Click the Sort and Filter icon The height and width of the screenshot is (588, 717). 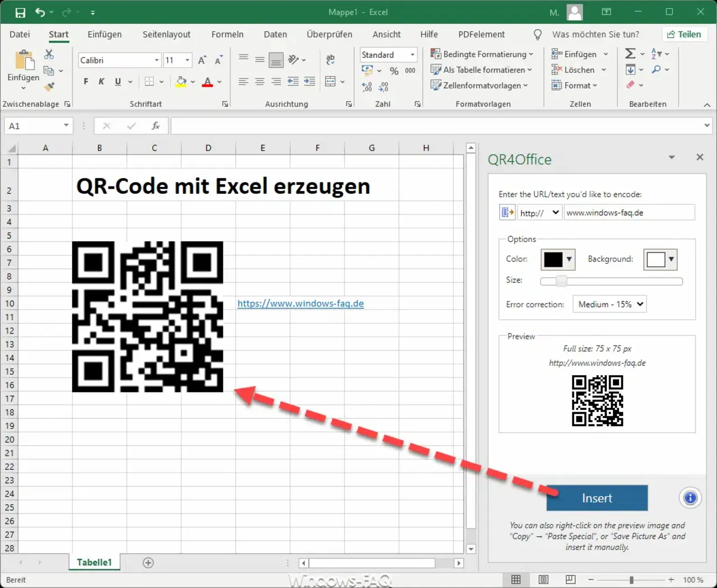657,54
